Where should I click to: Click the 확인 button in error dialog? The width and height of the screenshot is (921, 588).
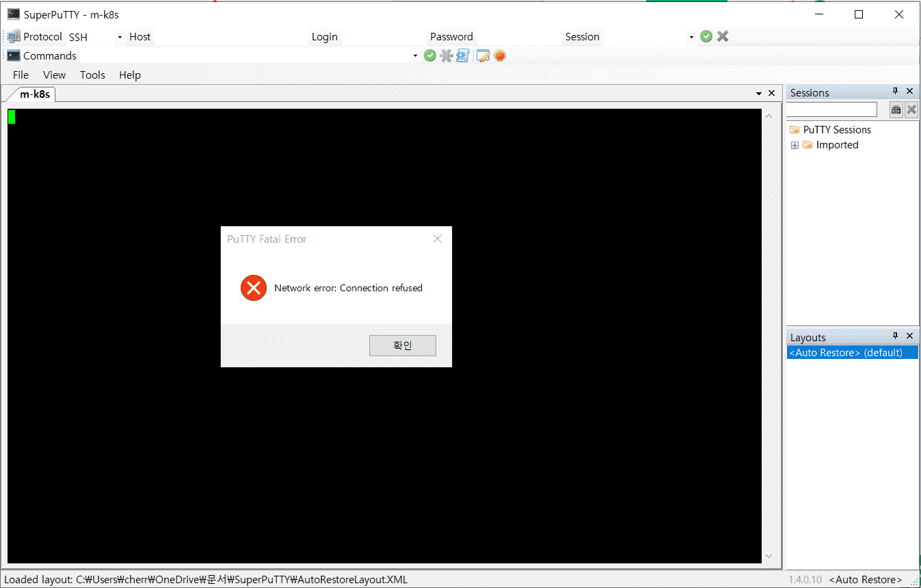[403, 345]
